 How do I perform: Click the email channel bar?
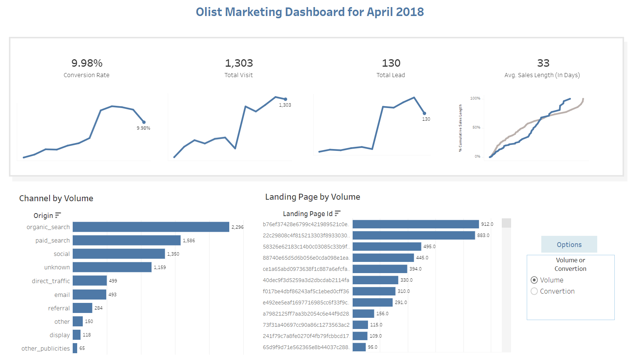89,294
